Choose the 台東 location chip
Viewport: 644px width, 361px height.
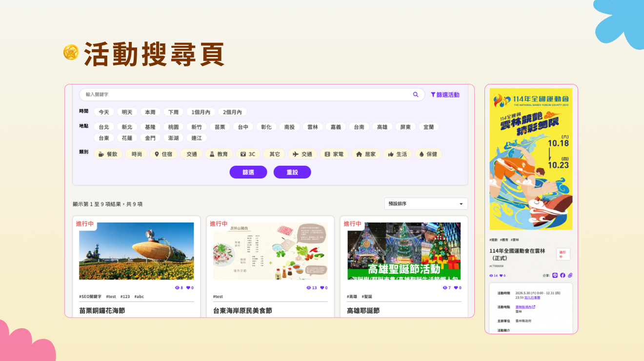point(104,138)
